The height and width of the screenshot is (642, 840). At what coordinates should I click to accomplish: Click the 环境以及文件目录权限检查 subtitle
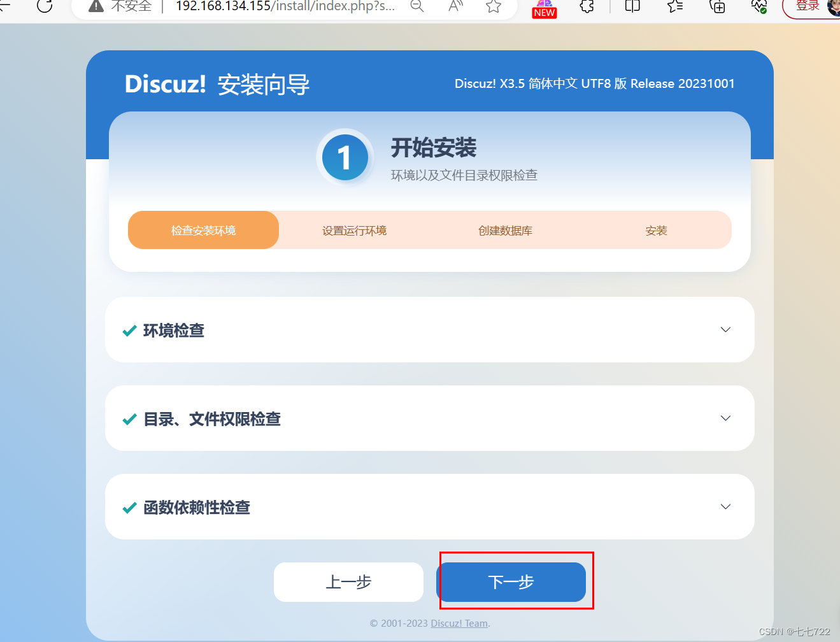click(x=464, y=175)
